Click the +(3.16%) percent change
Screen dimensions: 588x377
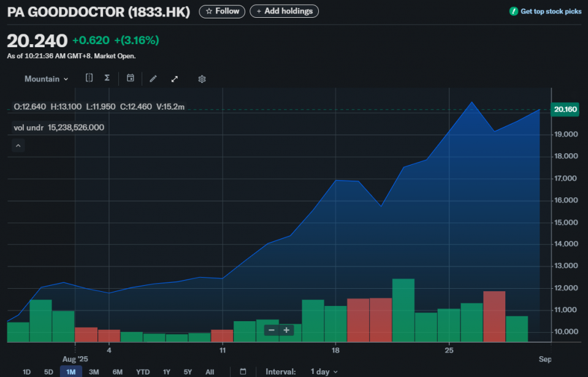[x=137, y=40]
